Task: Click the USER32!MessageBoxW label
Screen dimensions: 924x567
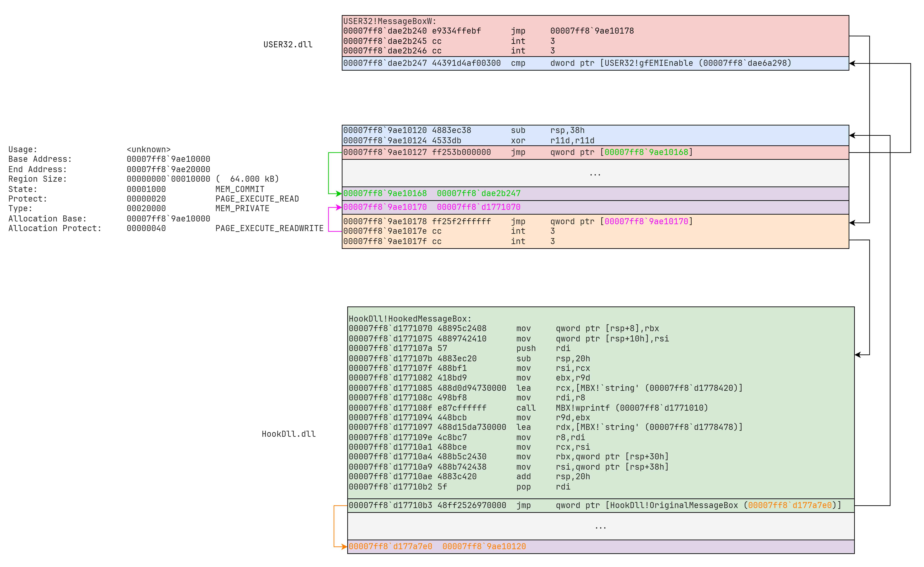Action: pyautogui.click(x=390, y=21)
